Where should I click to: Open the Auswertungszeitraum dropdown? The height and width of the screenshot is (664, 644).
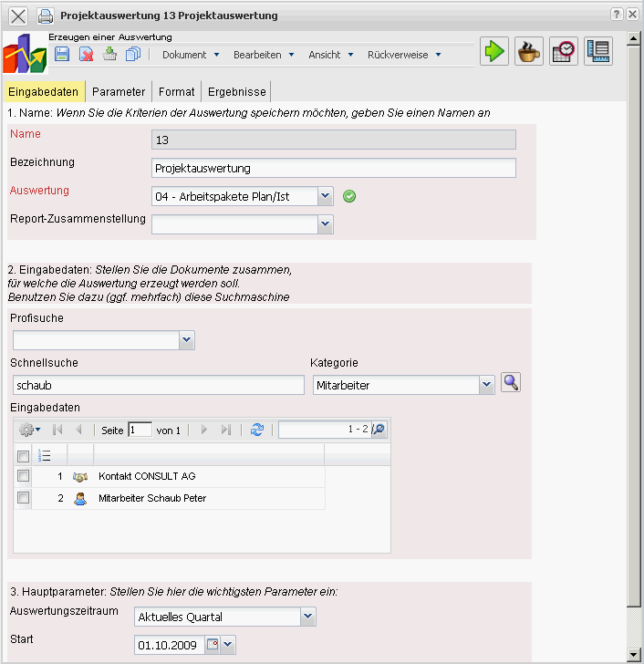307,617
